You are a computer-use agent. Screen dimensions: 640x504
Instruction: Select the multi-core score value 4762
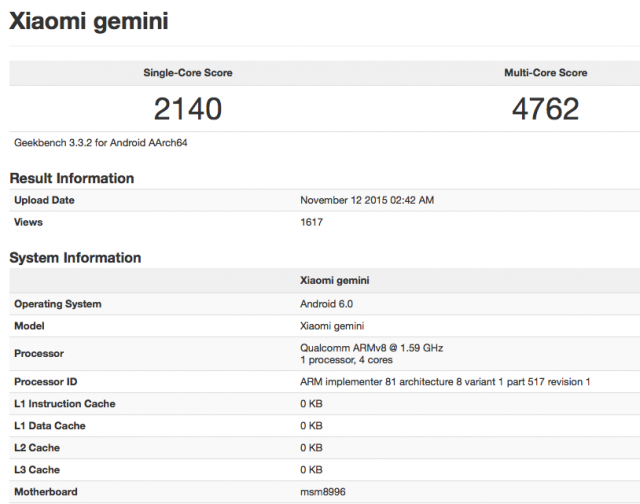[x=546, y=109]
